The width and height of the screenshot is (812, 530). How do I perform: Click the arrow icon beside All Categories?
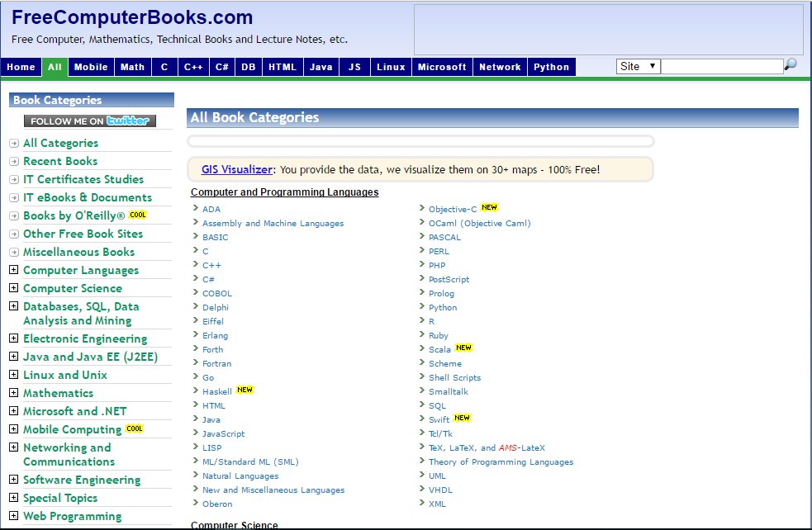tap(14, 144)
